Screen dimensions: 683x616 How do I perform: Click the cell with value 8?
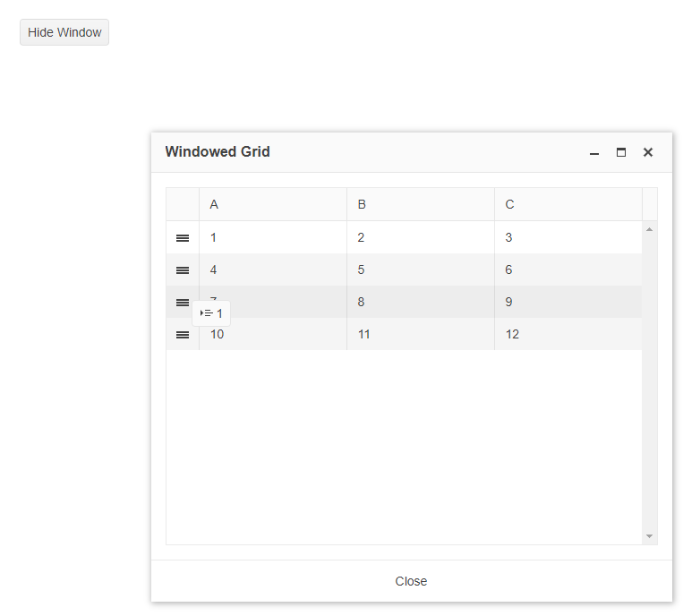[420, 303]
